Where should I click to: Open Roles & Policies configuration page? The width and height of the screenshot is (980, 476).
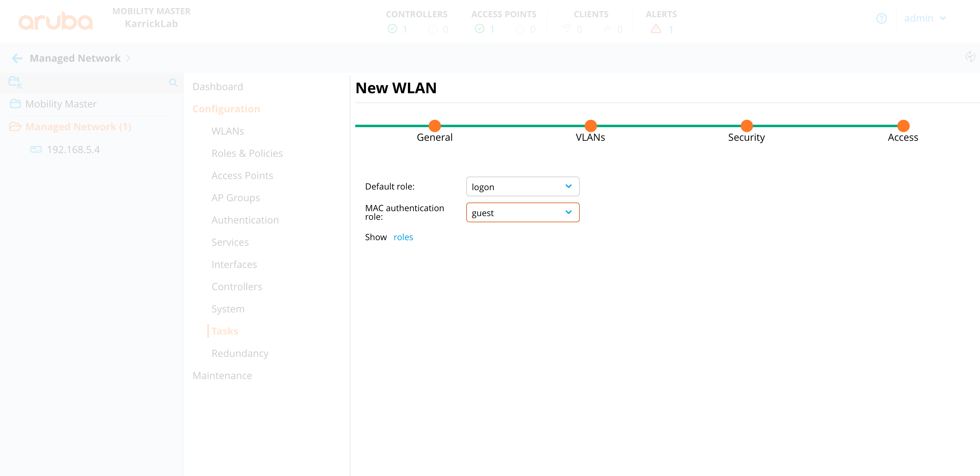coord(247,153)
